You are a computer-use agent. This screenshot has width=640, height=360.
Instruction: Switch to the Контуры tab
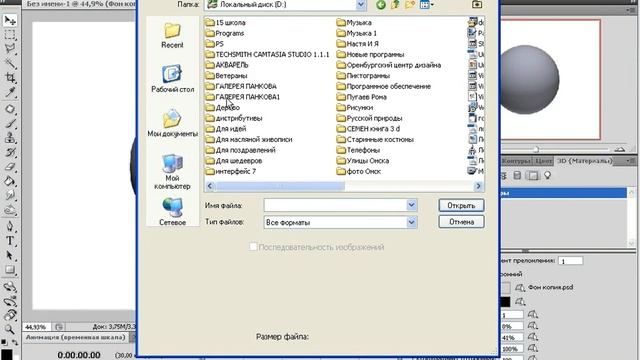click(x=516, y=161)
